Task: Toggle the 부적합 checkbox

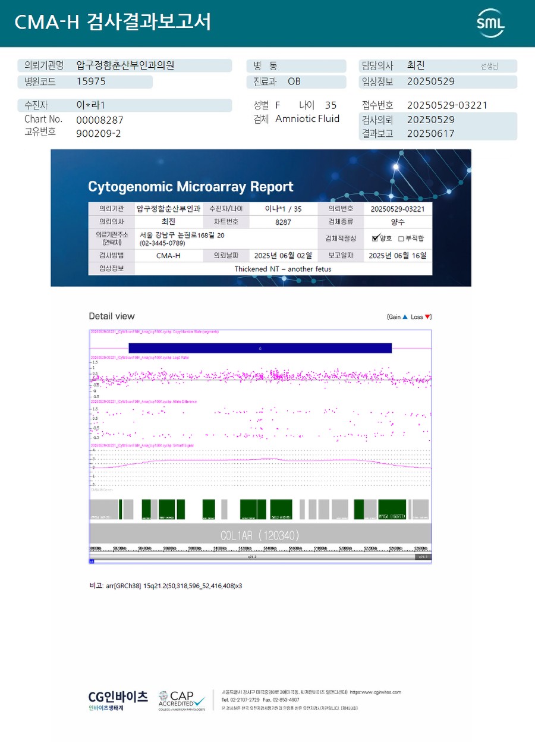Action: [401, 239]
